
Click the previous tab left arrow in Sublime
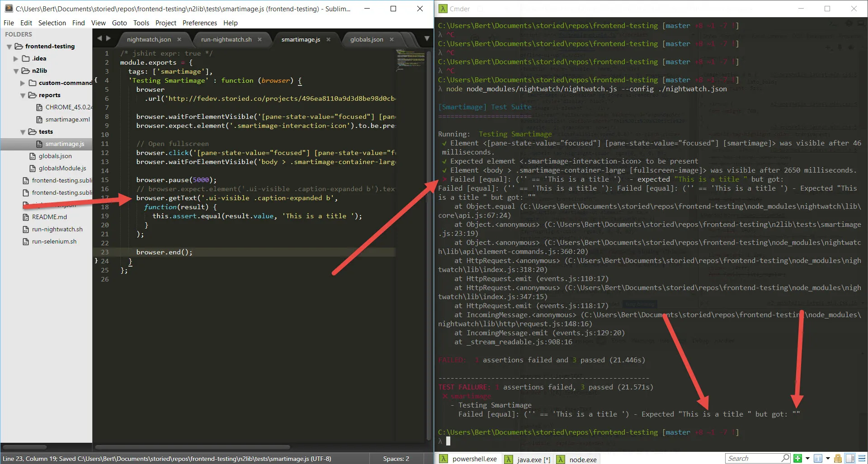pos(99,38)
